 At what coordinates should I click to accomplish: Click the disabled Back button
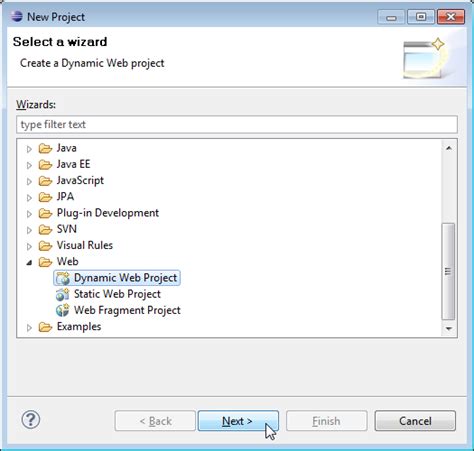tap(155, 421)
